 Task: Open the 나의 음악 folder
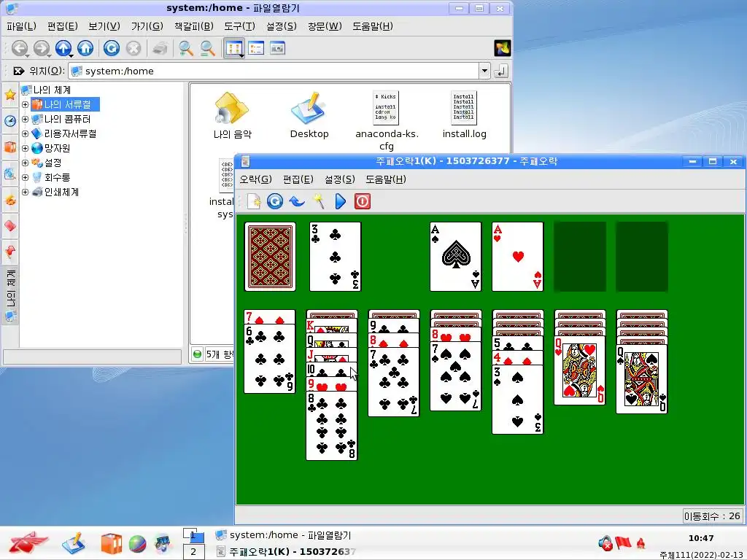(232, 115)
